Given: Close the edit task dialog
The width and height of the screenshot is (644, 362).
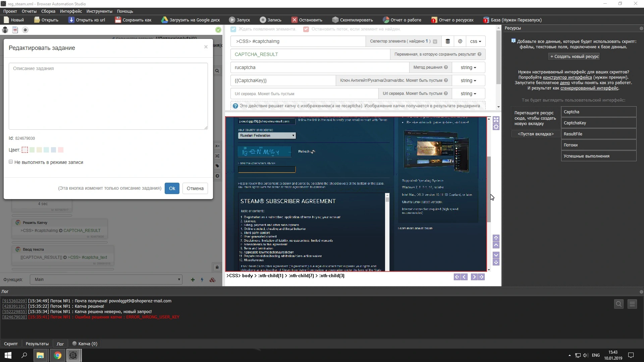Looking at the screenshot, I should coord(206,47).
